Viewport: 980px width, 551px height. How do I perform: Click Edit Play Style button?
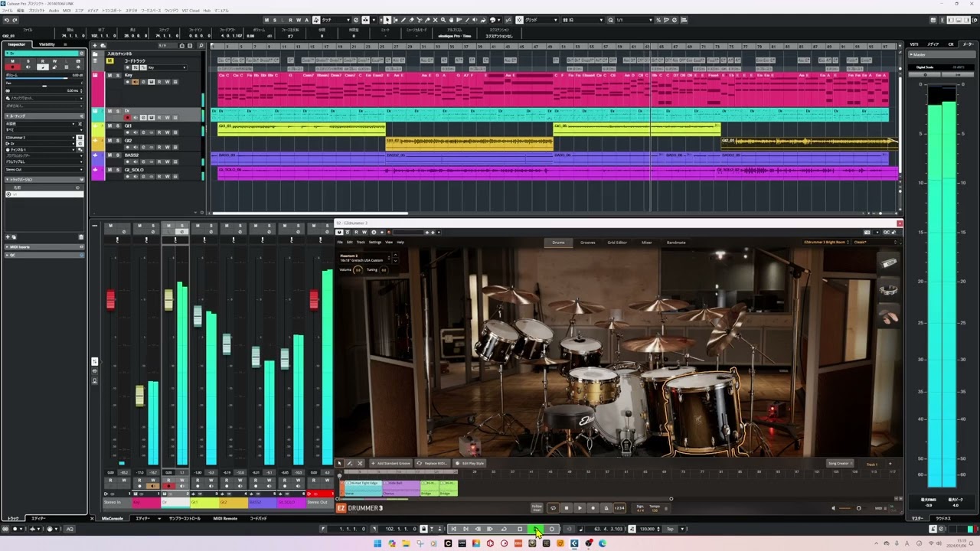tap(469, 463)
